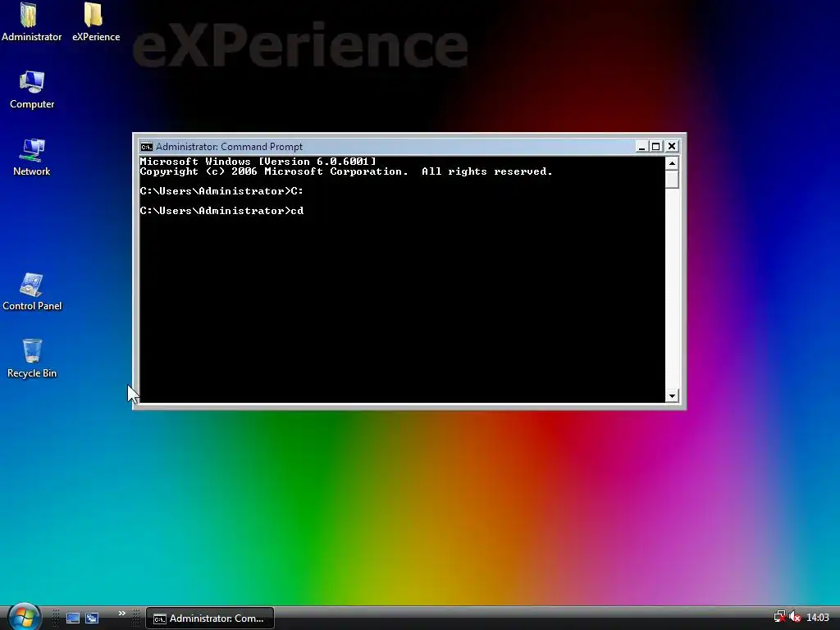Viewport: 840px width, 630px height.
Task: Click Switch between windows quick launch icon
Action: click(92, 619)
